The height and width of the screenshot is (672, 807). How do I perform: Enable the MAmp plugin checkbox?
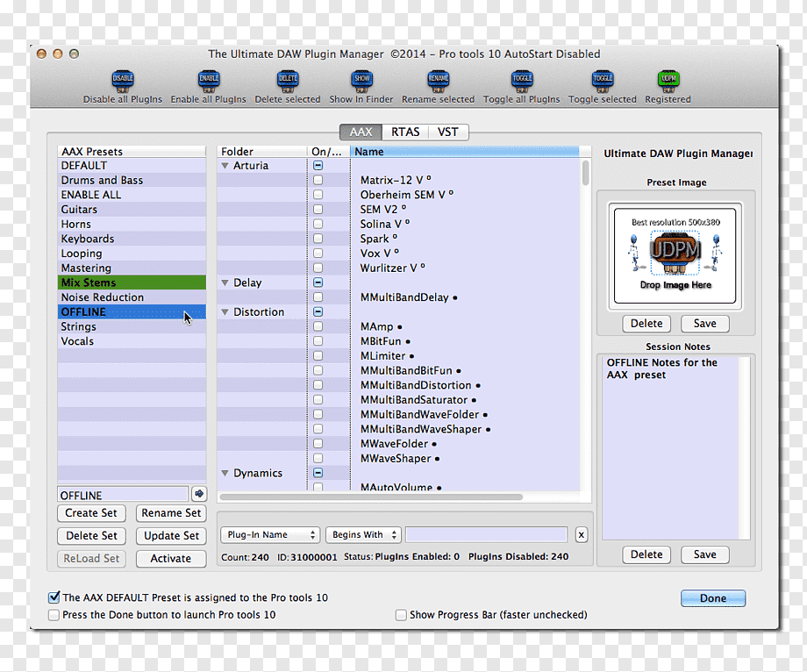[x=318, y=326]
